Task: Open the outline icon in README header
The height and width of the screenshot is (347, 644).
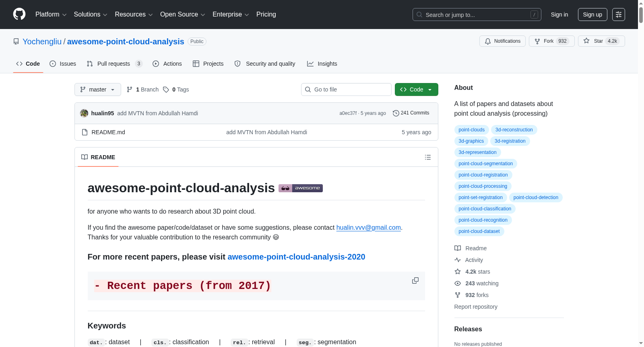Action: click(x=428, y=157)
